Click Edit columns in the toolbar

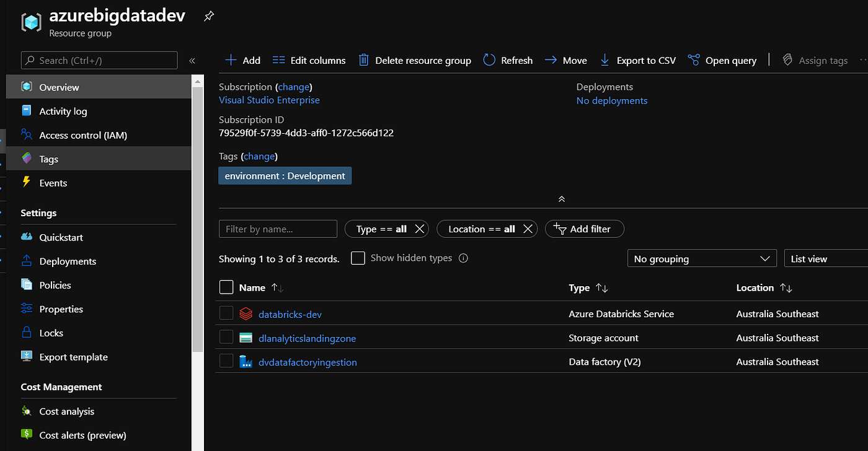click(308, 60)
